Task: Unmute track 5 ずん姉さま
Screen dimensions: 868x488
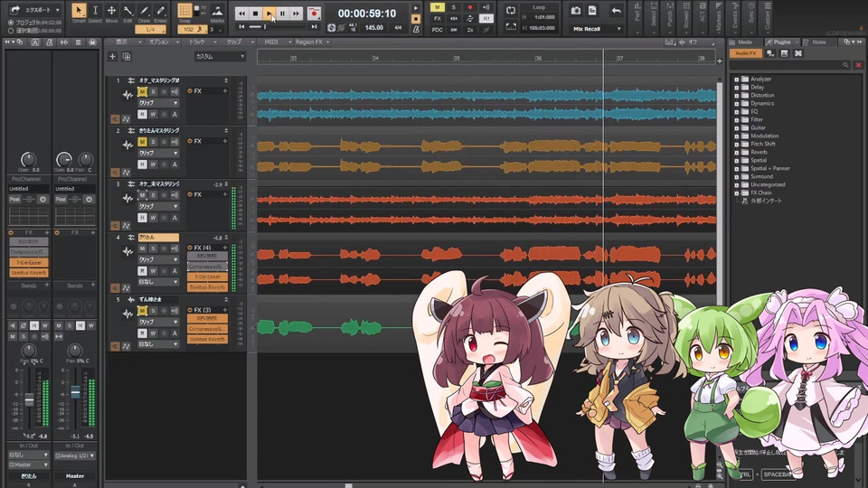Action: pos(142,311)
